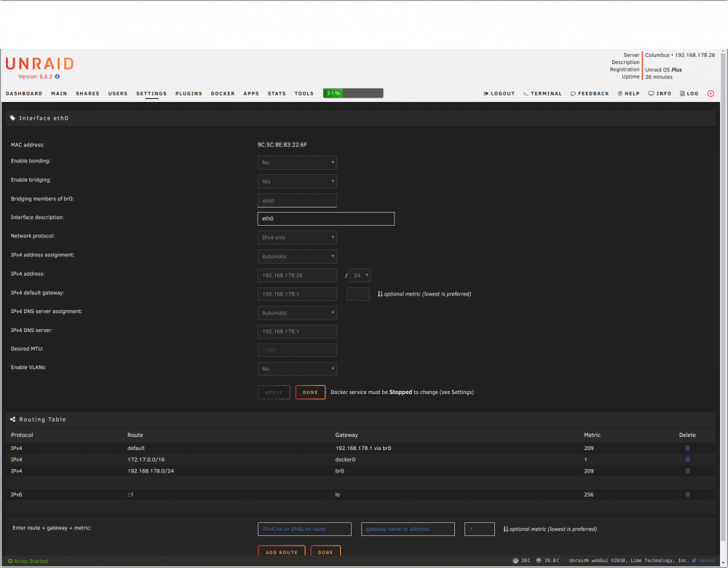Open the subnet mask 24 dropdown
Screen dimensions: 728x568
click(x=360, y=275)
